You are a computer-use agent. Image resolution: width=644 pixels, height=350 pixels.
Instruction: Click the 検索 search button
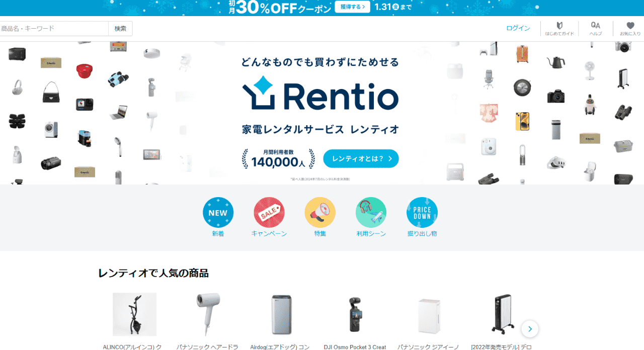point(120,29)
